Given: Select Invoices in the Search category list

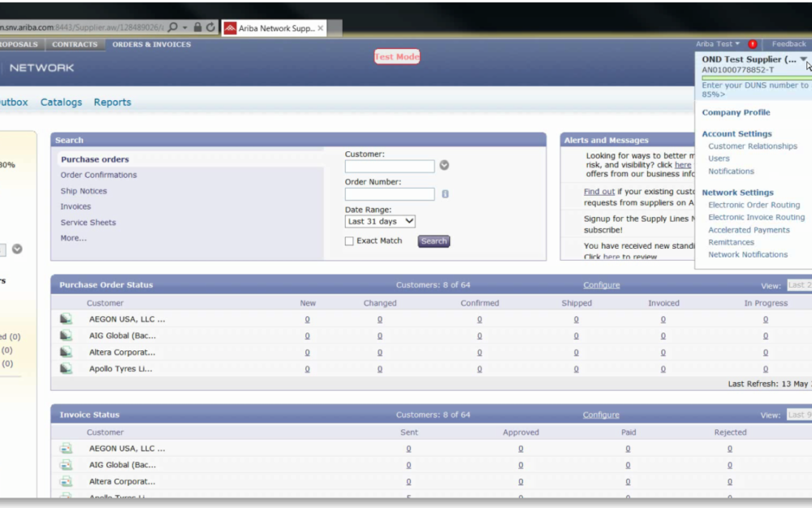Looking at the screenshot, I should [x=76, y=206].
